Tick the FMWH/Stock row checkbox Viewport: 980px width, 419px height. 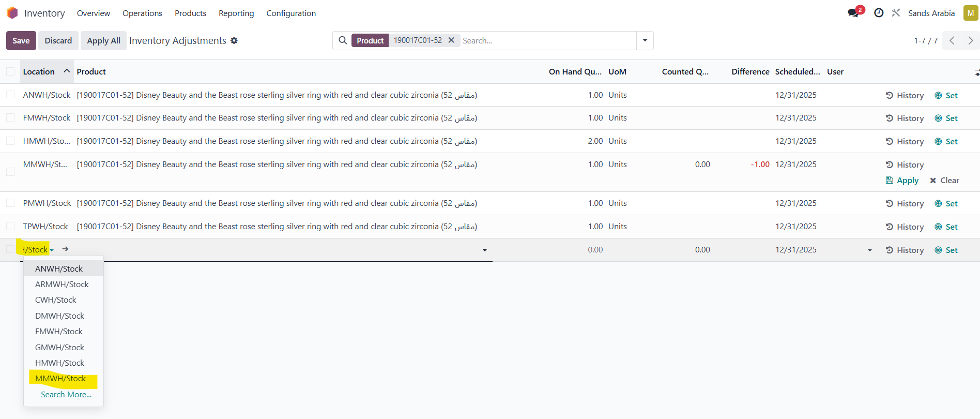[10, 117]
